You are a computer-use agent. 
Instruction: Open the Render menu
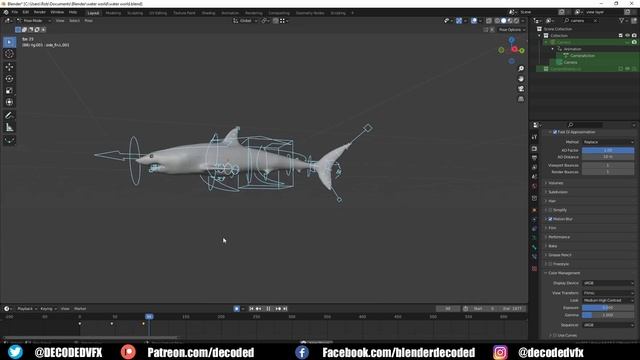[x=40, y=13]
